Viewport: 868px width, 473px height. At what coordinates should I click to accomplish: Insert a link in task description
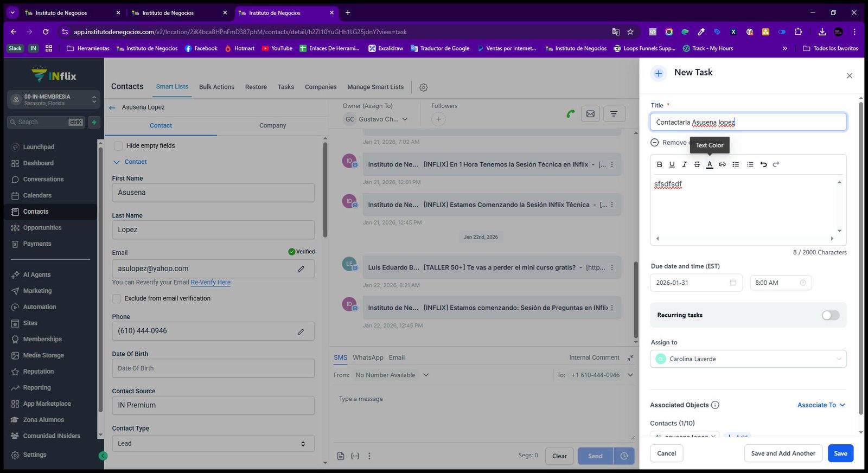[722, 164]
